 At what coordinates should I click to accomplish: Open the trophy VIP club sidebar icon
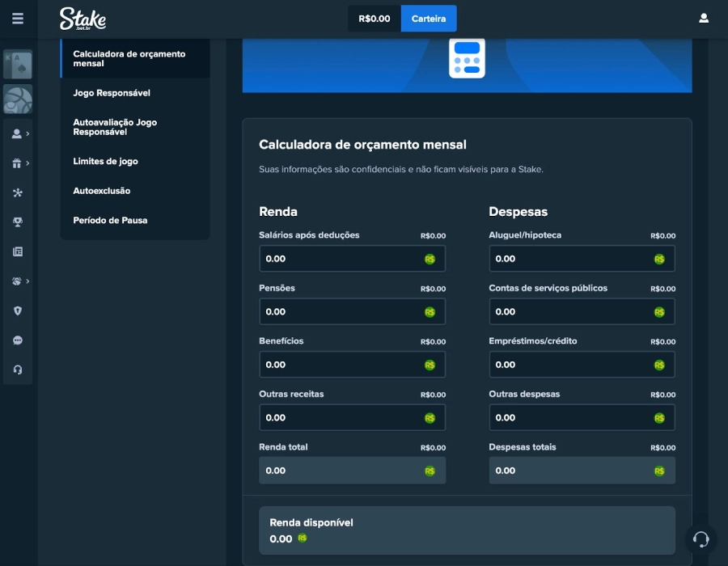[18, 222]
